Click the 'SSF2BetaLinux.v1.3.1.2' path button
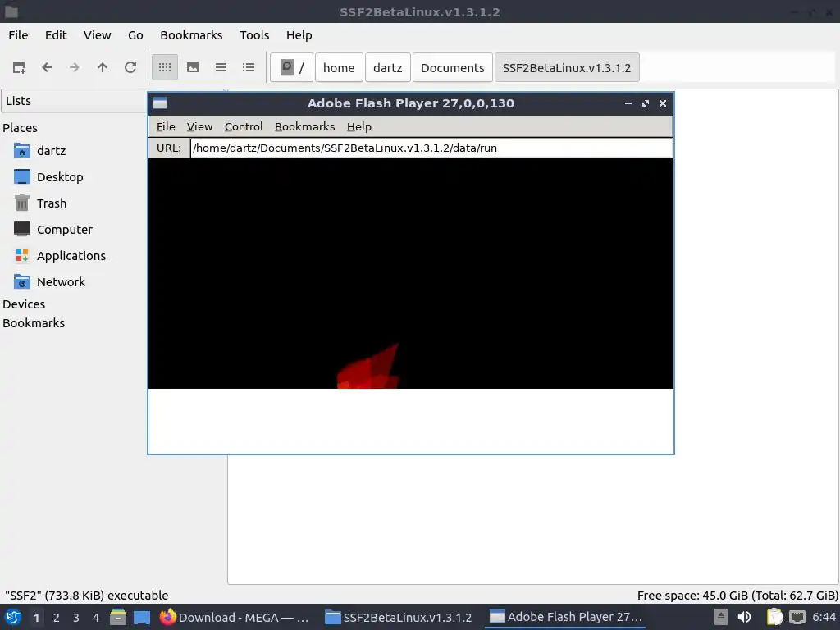 click(567, 67)
